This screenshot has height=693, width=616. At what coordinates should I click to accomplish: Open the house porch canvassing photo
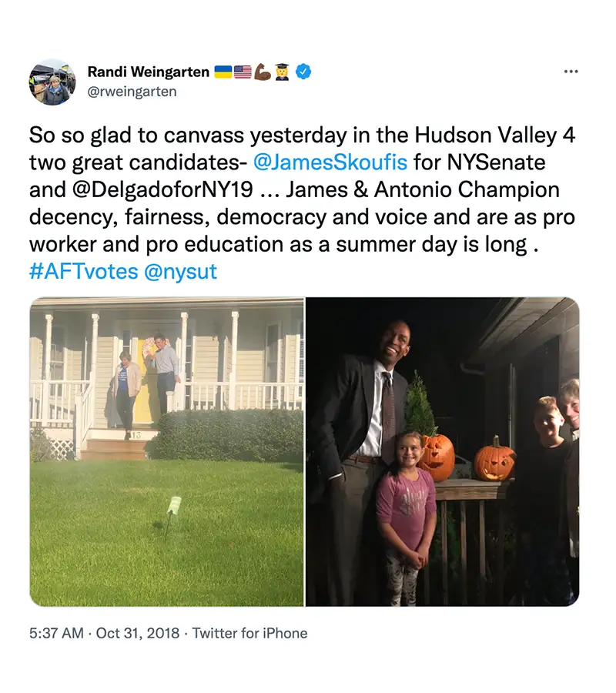pos(166,452)
